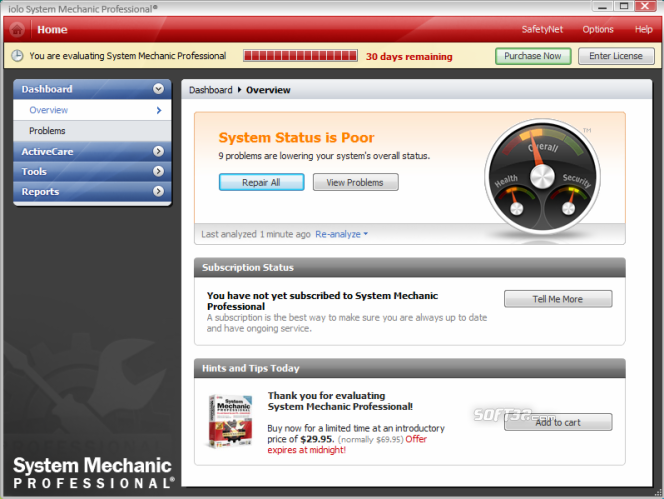Click the Reports section label

click(40, 192)
